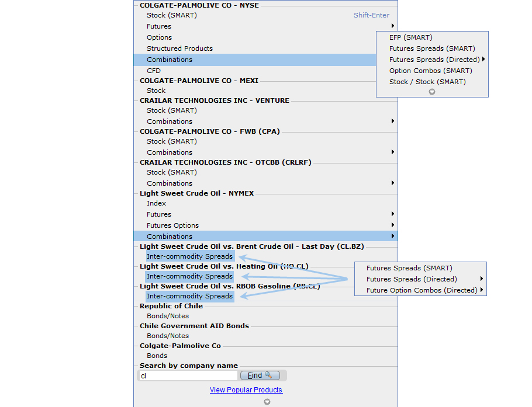
Task: Choose Stock under Colgate-Palmolive MEXI
Action: (156, 91)
